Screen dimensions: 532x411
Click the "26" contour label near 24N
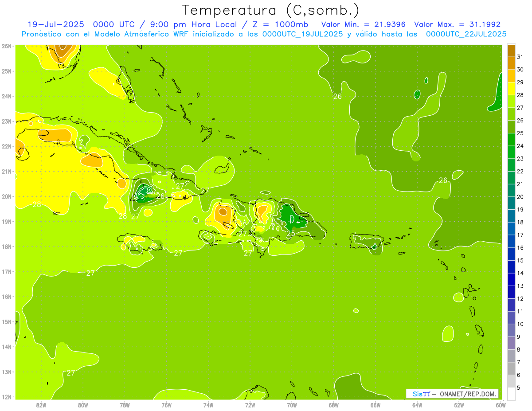point(337,96)
